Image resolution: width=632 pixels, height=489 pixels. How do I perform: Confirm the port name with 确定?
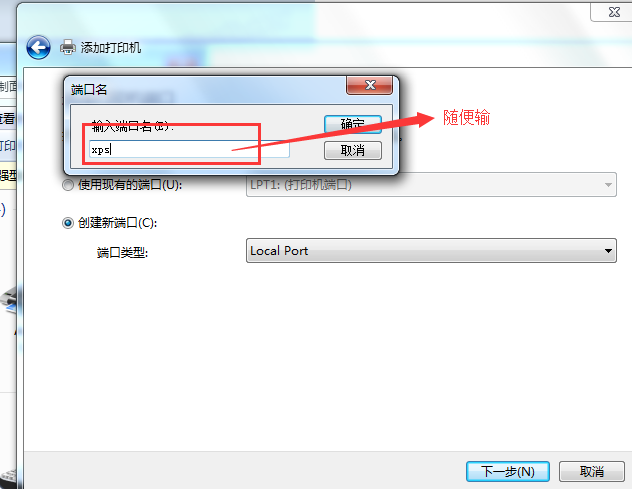coord(353,124)
